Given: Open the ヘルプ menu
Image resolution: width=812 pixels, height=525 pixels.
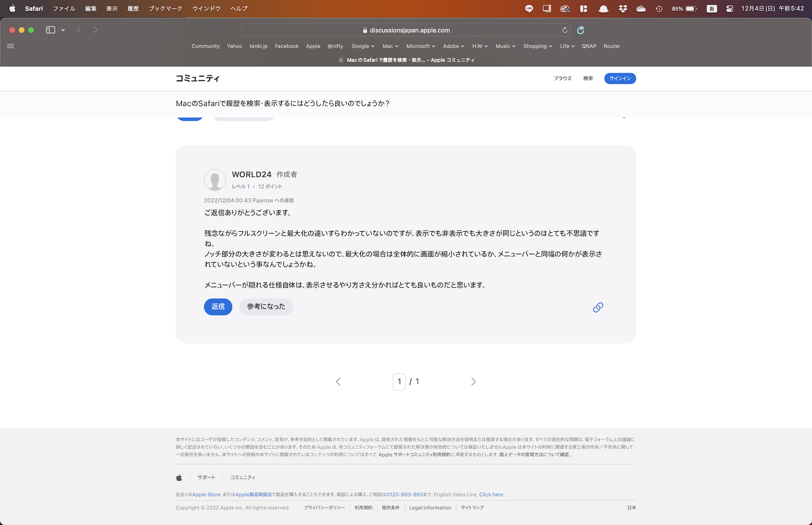Looking at the screenshot, I should tap(239, 8).
